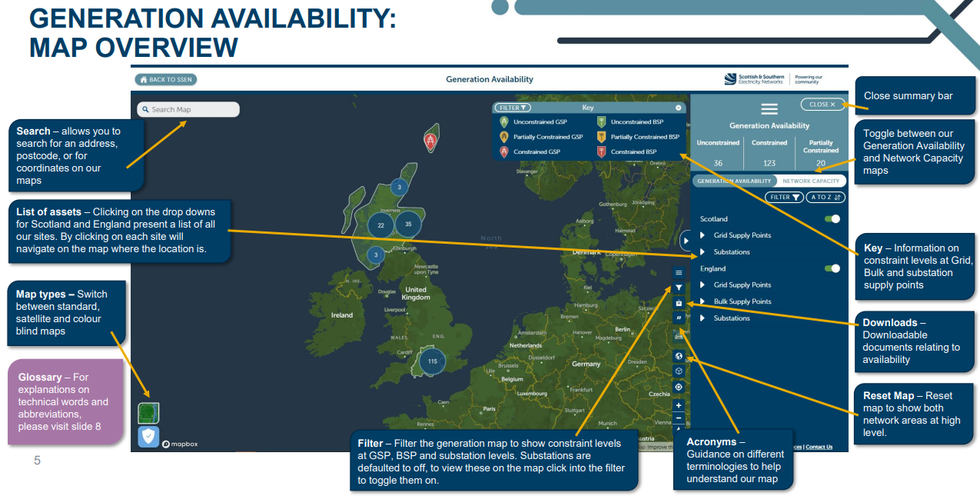980x496 pixels.
Task: Click the Glossary shield icon
Action: pos(148,438)
